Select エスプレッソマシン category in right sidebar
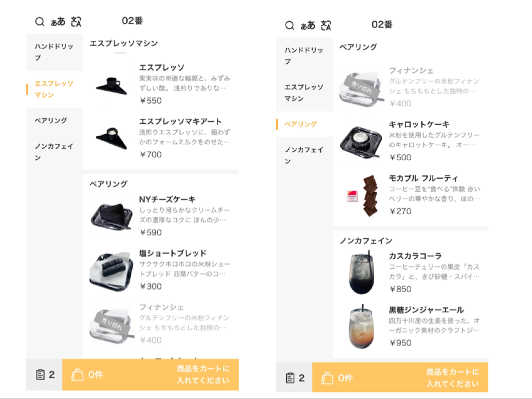532x399 pixels. 304,93
